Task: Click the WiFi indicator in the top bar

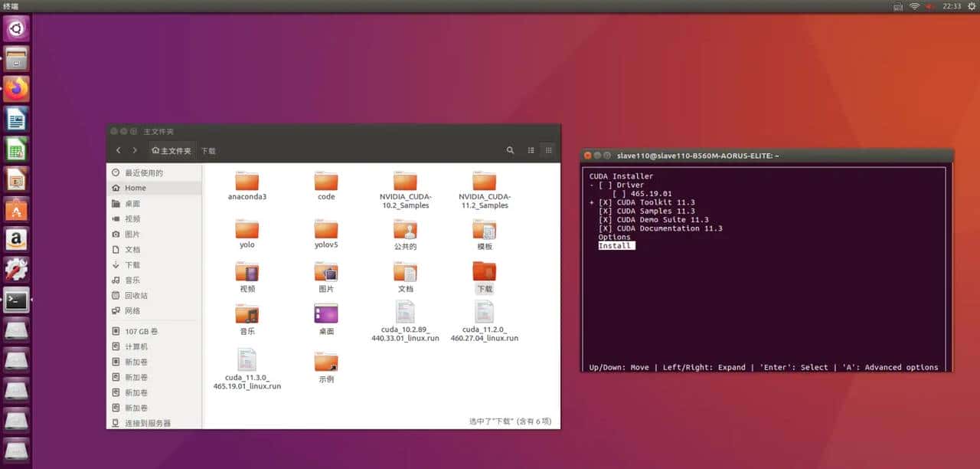Action: (916, 6)
